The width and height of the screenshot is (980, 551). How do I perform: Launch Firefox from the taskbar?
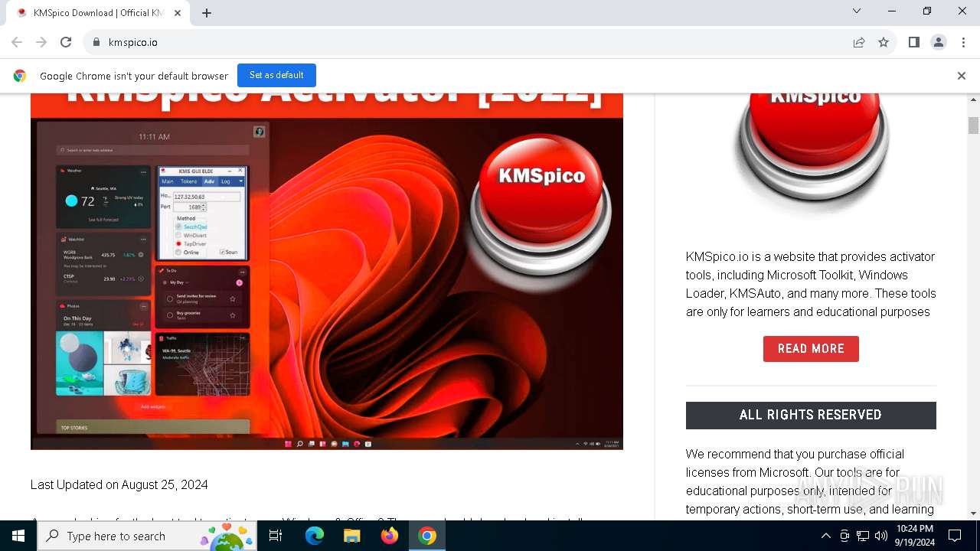tap(390, 536)
